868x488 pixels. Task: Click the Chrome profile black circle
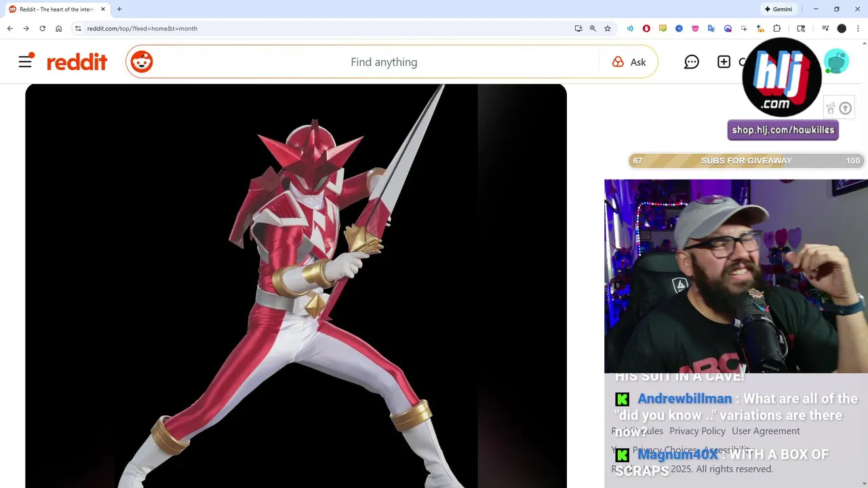pyautogui.click(x=842, y=28)
